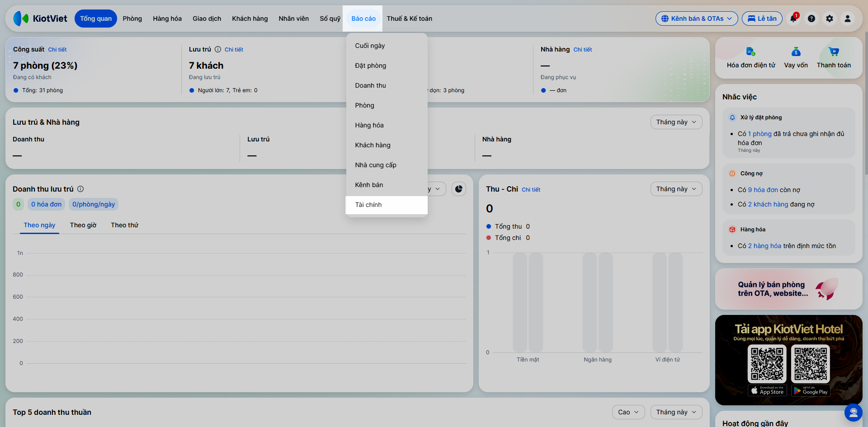Switch to Theo thứ tab
Viewport: 868px width, 427px height.
[x=125, y=225]
